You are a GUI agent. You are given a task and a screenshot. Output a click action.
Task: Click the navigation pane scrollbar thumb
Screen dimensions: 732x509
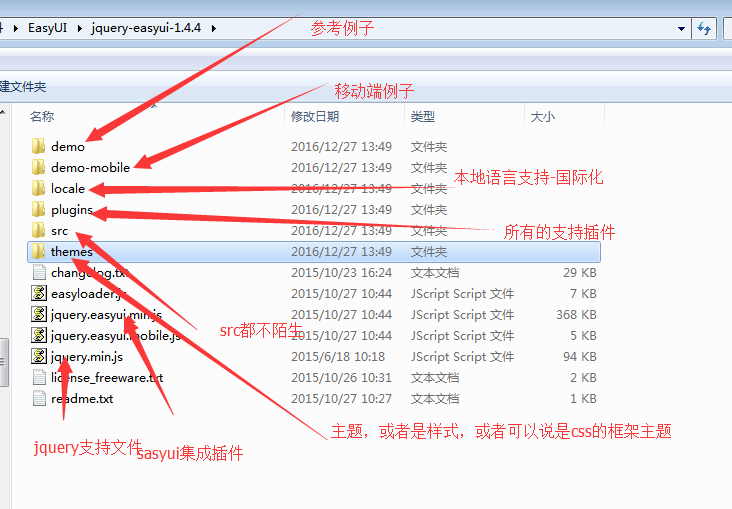(4, 361)
